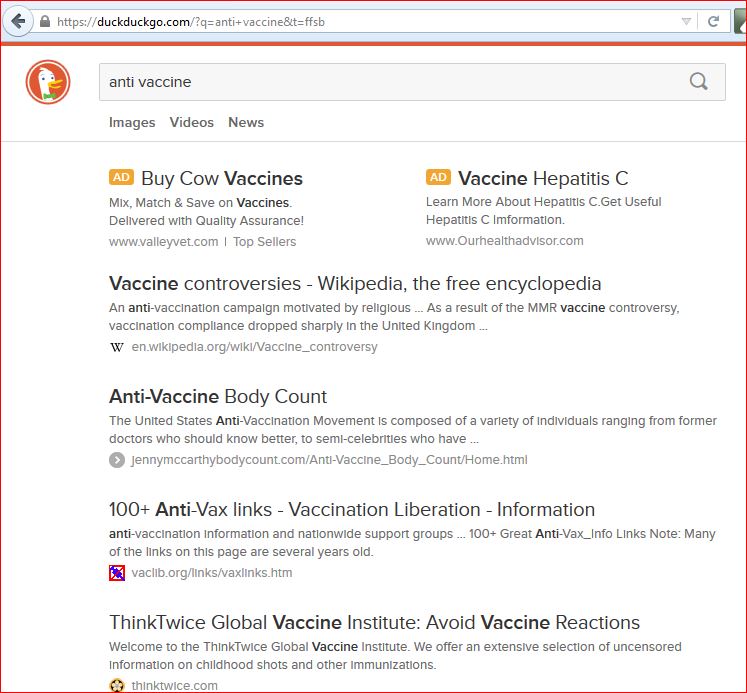Switch to the Images tab
Viewport: 747px width, 693px height.
pos(132,122)
